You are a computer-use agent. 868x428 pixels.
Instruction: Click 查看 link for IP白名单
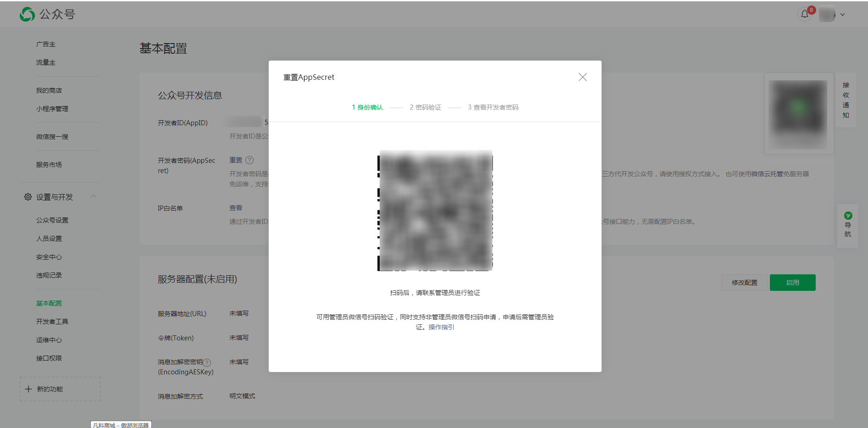pos(236,208)
